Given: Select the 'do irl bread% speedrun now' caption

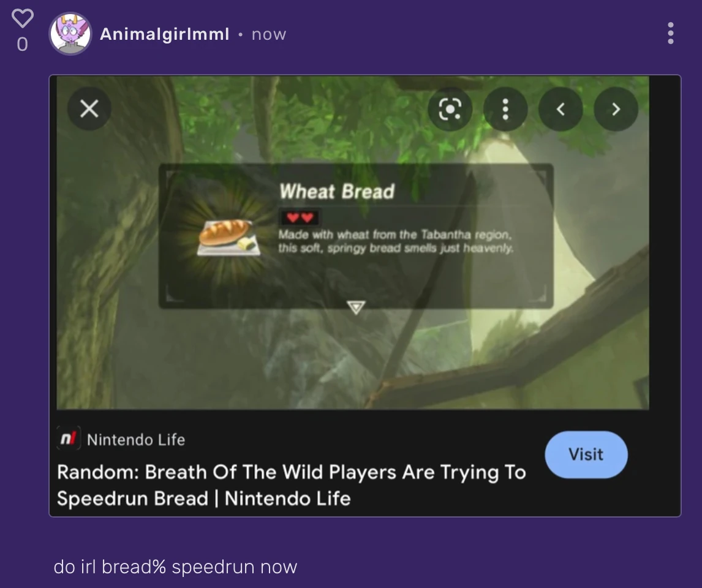Looking at the screenshot, I should tap(175, 567).
